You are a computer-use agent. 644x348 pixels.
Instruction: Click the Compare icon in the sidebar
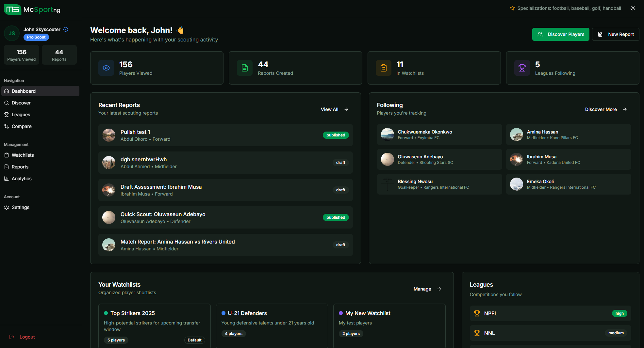click(x=7, y=126)
